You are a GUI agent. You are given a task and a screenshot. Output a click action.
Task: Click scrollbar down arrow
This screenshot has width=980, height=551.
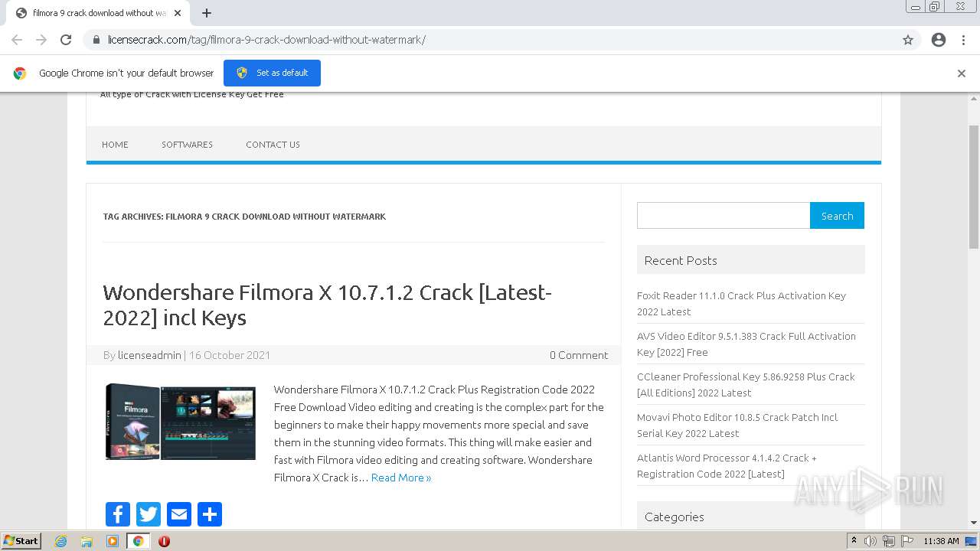(974, 523)
